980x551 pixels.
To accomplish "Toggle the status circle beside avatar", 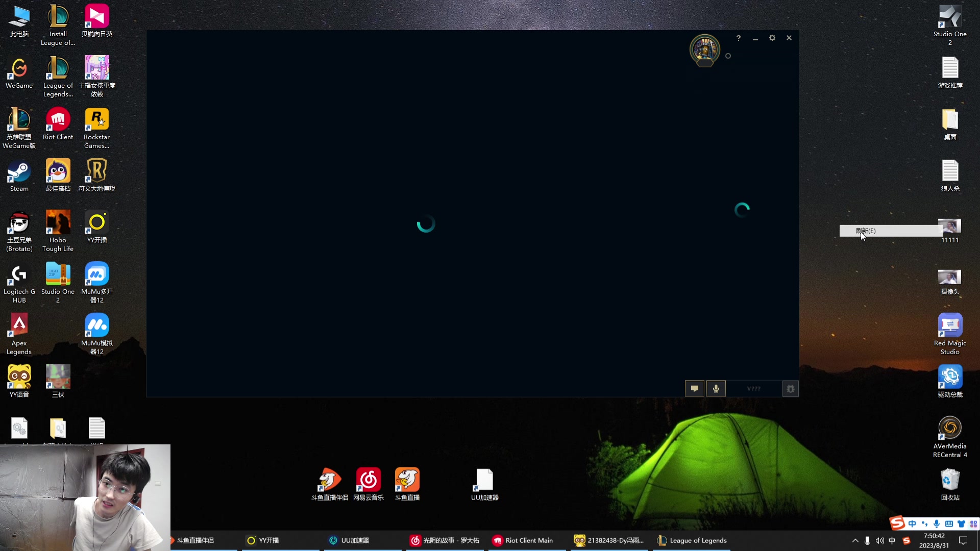I will (x=728, y=56).
